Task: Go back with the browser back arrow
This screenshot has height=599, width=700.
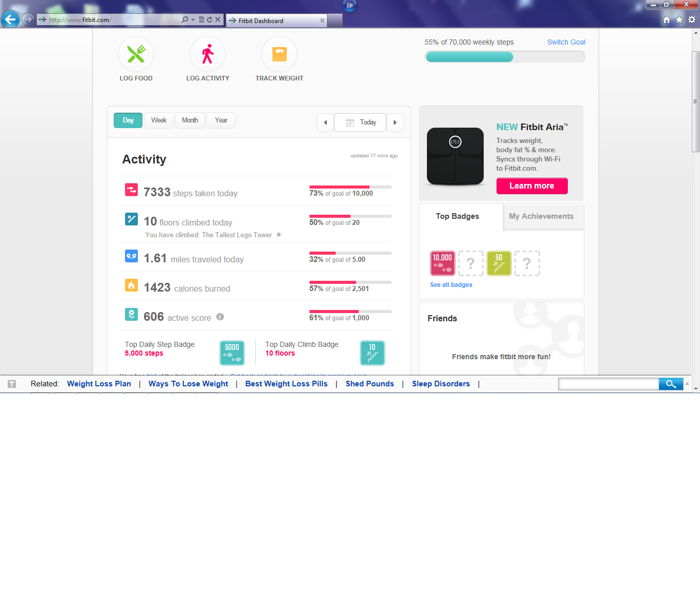Action: pos(10,19)
